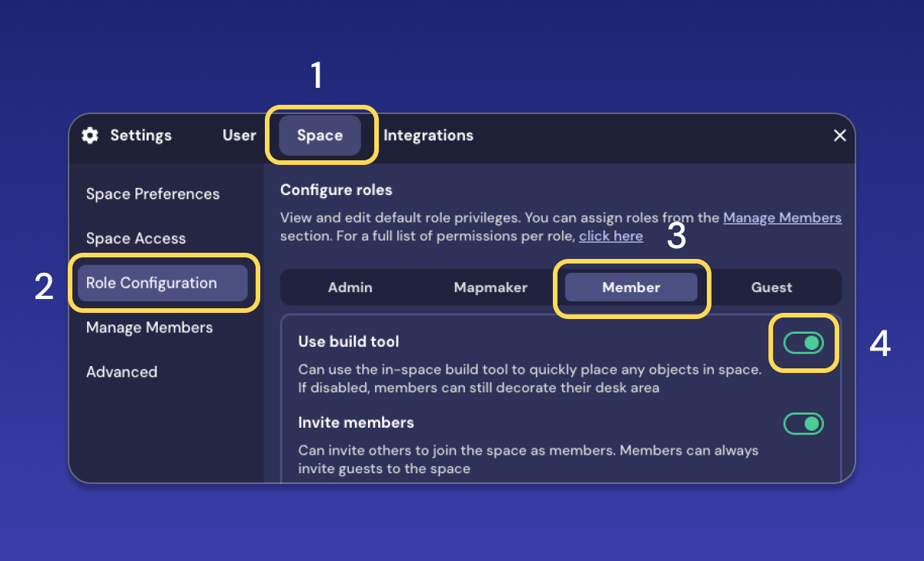This screenshot has width=924, height=561.
Task: Select the Member role tab
Action: click(x=631, y=287)
